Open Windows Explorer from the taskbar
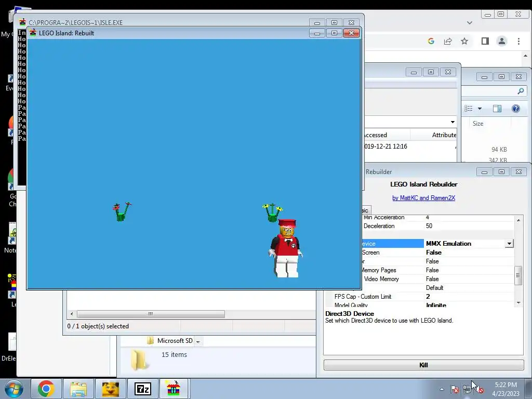Screen dimensions: 532x399 point(78,389)
